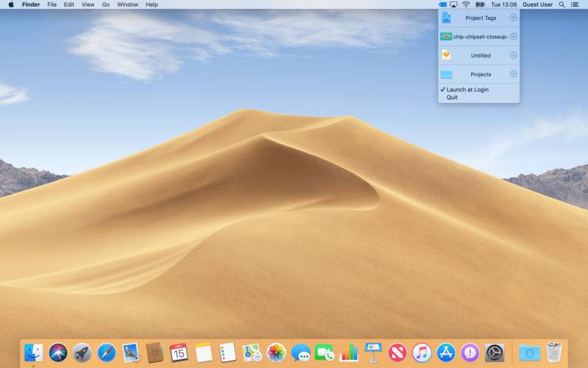Open the Wi-Fi status menu
The image size is (588, 368).
pyautogui.click(x=465, y=4)
